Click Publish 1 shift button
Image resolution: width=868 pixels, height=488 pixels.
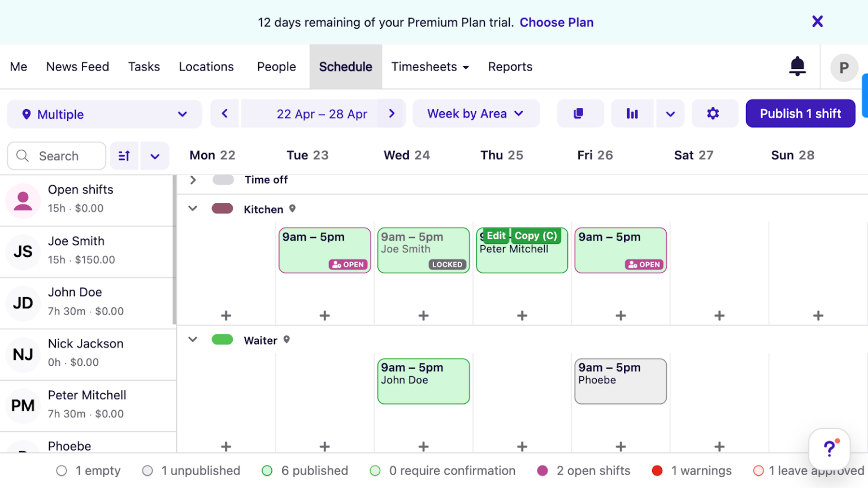tap(800, 114)
